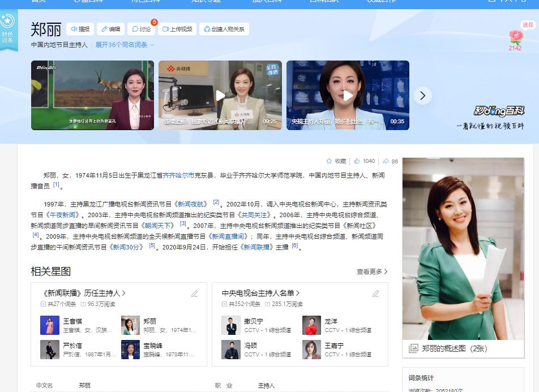Click the 宝晓峰 name link
Viewport: 539px width, 392px height.
pos(153,346)
